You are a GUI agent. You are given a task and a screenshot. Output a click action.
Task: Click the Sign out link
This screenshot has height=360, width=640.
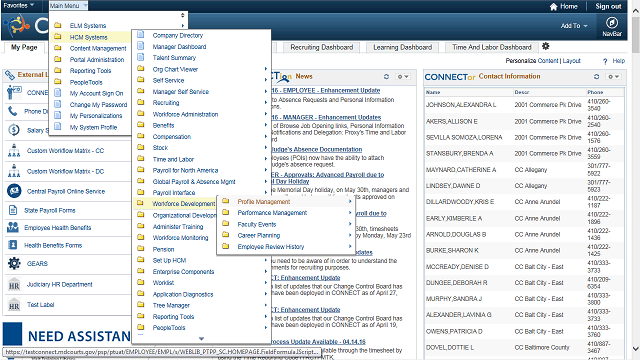[x=608, y=7]
